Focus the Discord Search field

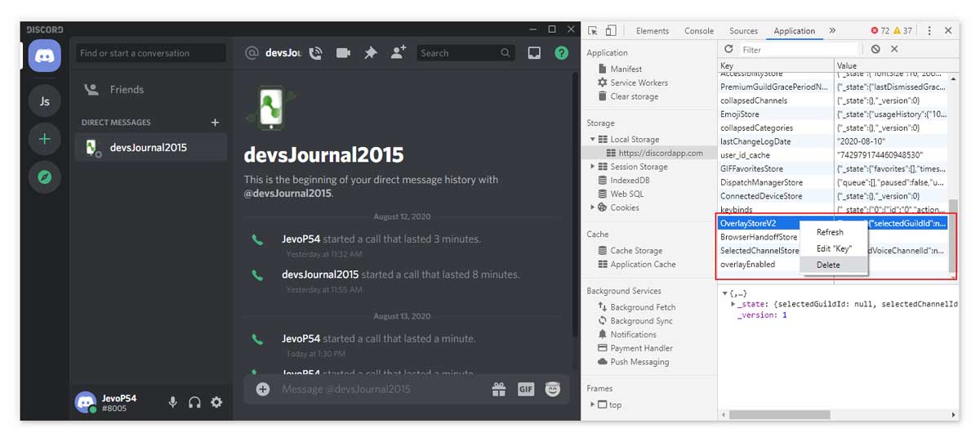click(x=465, y=53)
